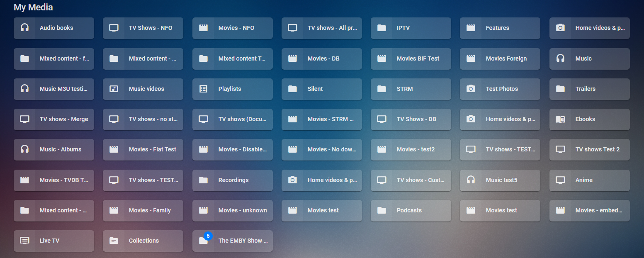644x258 pixels.
Task: Open the Movies - Disable... library
Action: point(233,149)
